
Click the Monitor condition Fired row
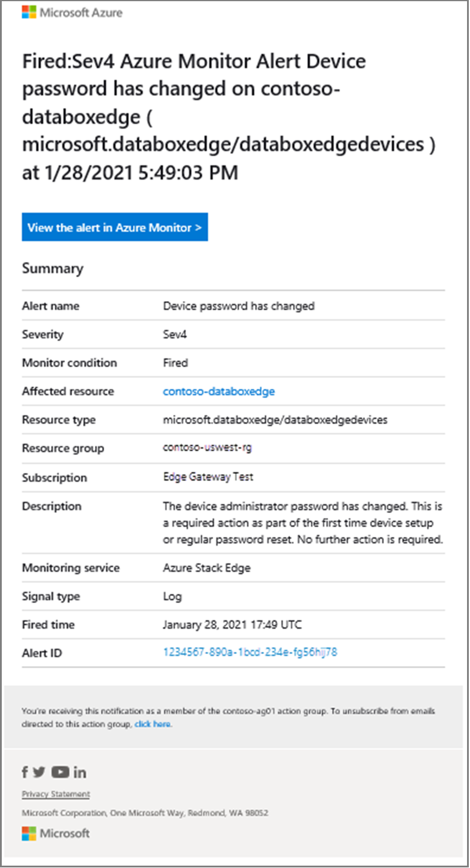(172, 363)
